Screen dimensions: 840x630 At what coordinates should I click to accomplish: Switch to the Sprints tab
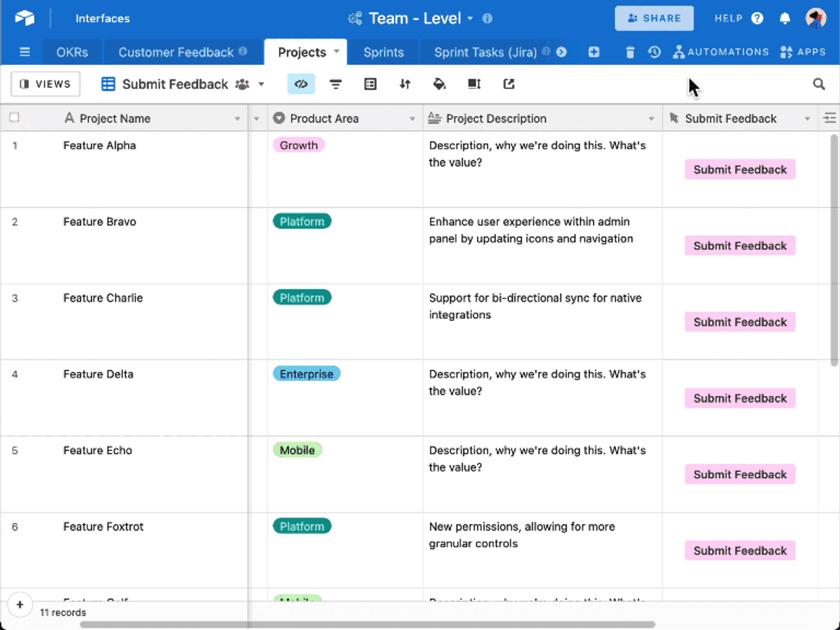(384, 52)
